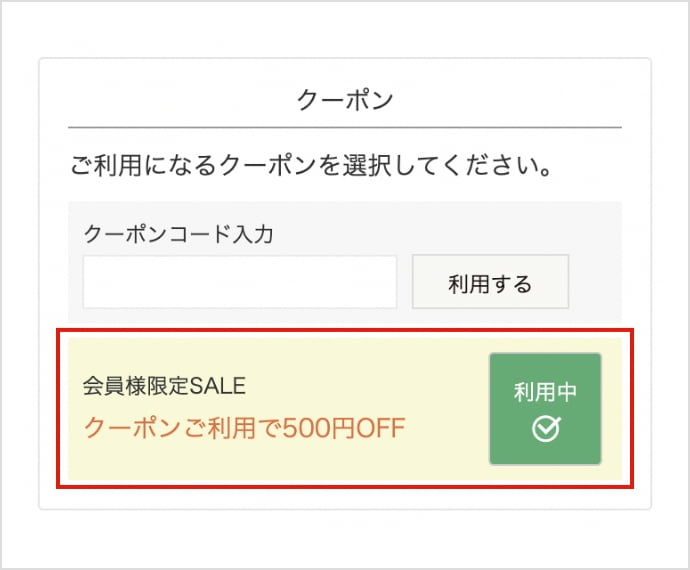Click the クーポン heading at the top
This screenshot has width=690, height=570.
[345, 100]
